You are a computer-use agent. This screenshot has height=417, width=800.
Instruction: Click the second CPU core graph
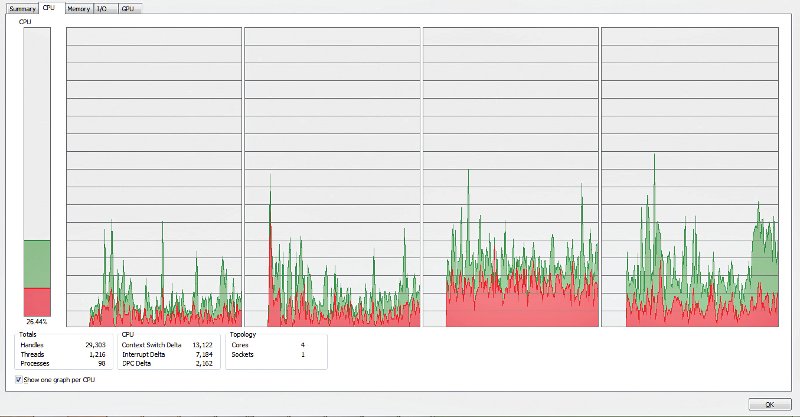[x=331, y=176]
